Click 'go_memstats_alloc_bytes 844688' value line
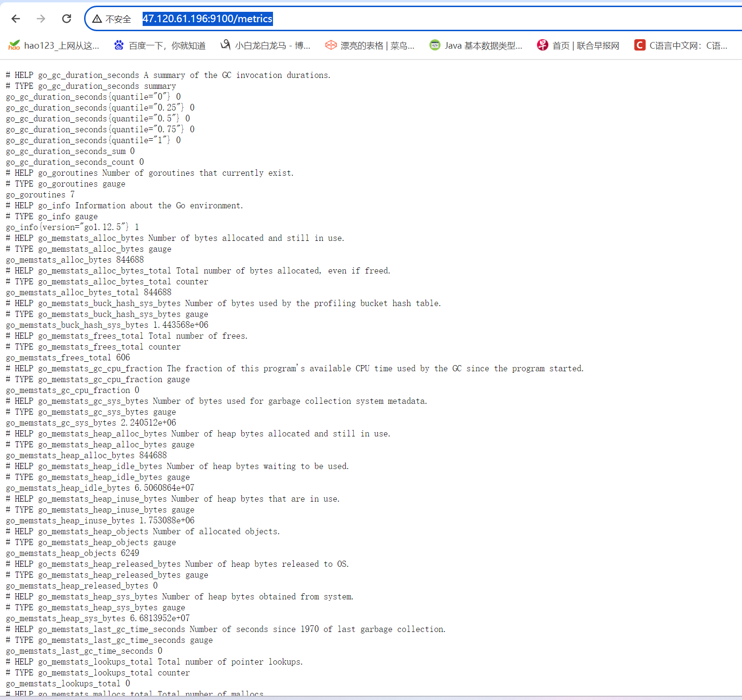742x700 pixels. [x=75, y=260]
